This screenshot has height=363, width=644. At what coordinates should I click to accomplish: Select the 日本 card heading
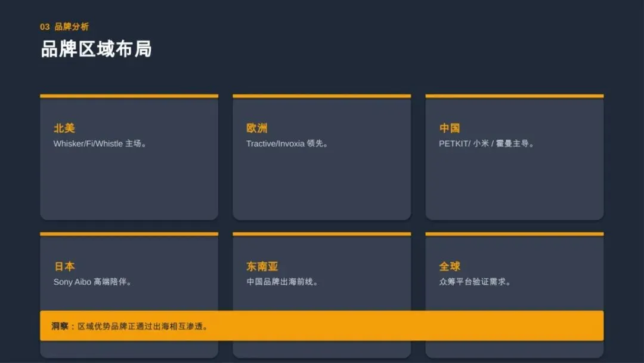click(x=64, y=266)
